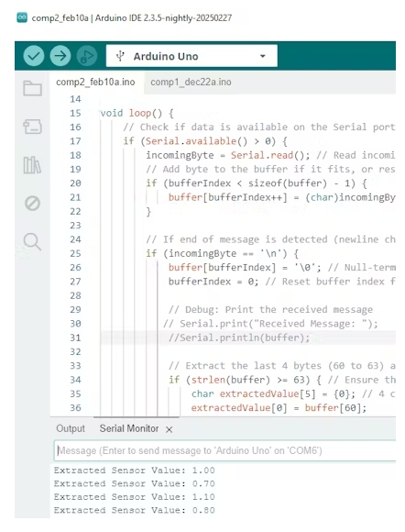Focus the serial Message input field
The image size is (405, 532).
(x=224, y=450)
